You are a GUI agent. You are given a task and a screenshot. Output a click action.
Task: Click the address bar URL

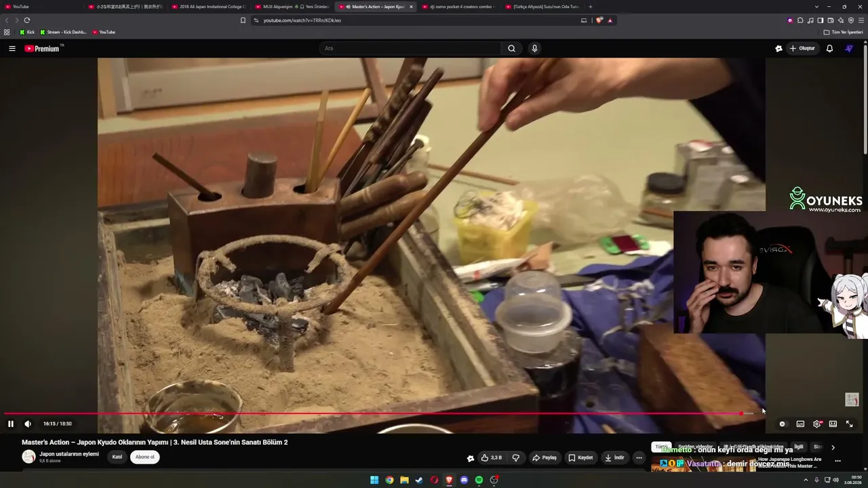tap(302, 20)
